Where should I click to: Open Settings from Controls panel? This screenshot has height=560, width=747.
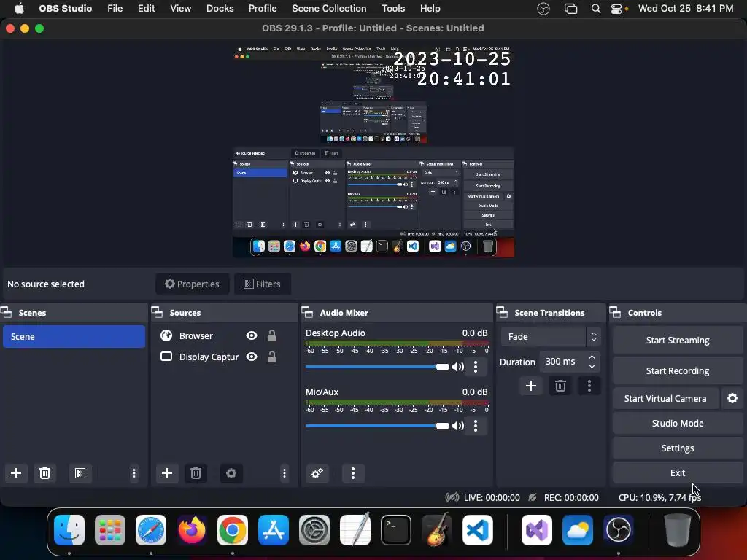(x=678, y=448)
